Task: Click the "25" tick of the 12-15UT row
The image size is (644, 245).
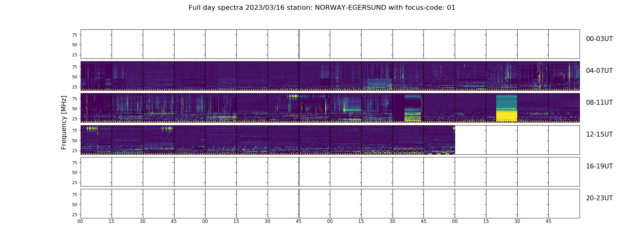Action: coord(75,151)
